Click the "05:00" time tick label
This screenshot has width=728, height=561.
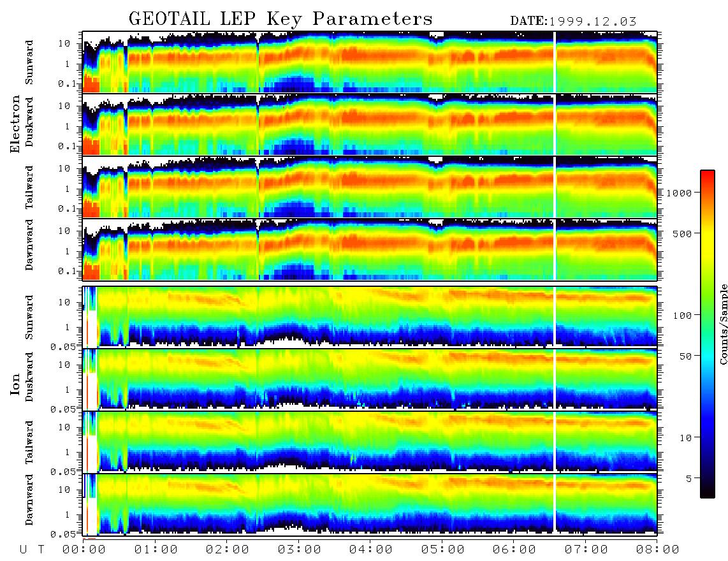point(443,550)
